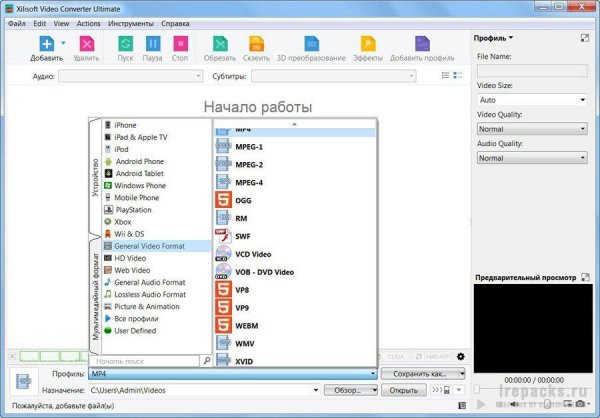Viewport: 600px width, 418px height.
Task: Choose the OGG HTML5 format icon
Action: (x=223, y=200)
